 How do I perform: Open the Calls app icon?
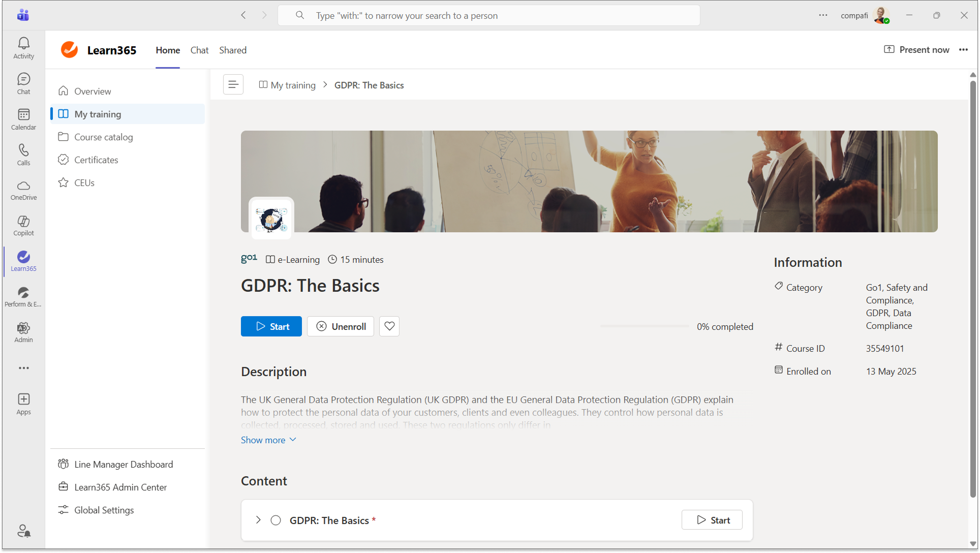point(23,155)
